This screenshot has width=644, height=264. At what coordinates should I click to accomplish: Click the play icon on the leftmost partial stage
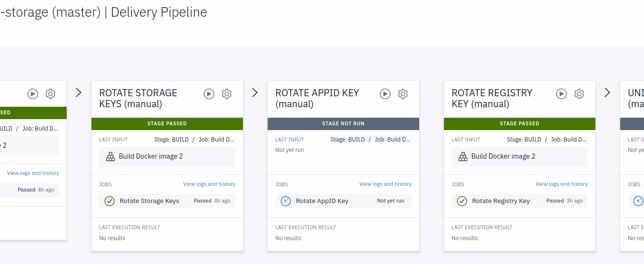pyautogui.click(x=33, y=94)
